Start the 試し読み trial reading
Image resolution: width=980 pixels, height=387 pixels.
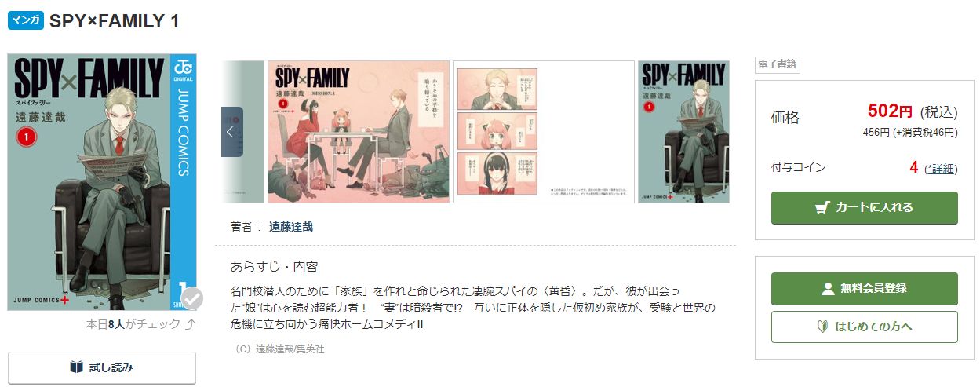102,367
